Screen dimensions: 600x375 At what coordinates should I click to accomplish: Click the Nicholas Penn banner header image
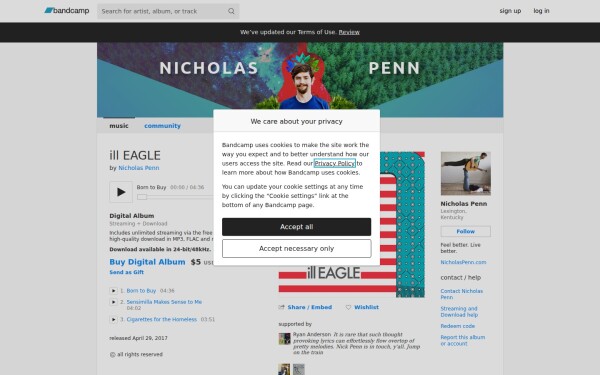[x=300, y=80]
